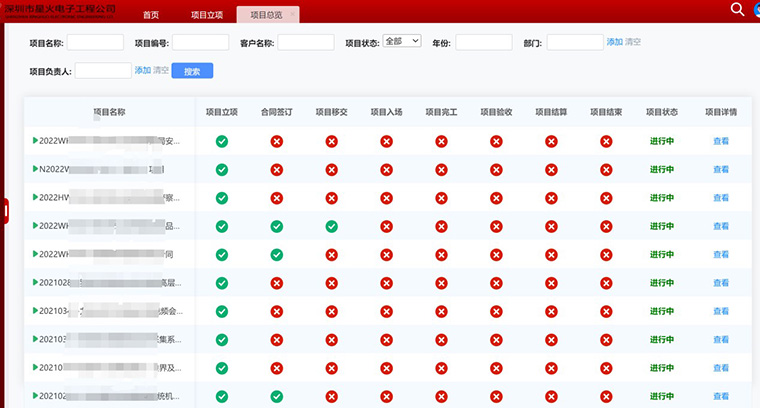The height and width of the screenshot is (408, 760).
Task: Click 项目立项 green check in row ending 安...
Action: (x=222, y=141)
